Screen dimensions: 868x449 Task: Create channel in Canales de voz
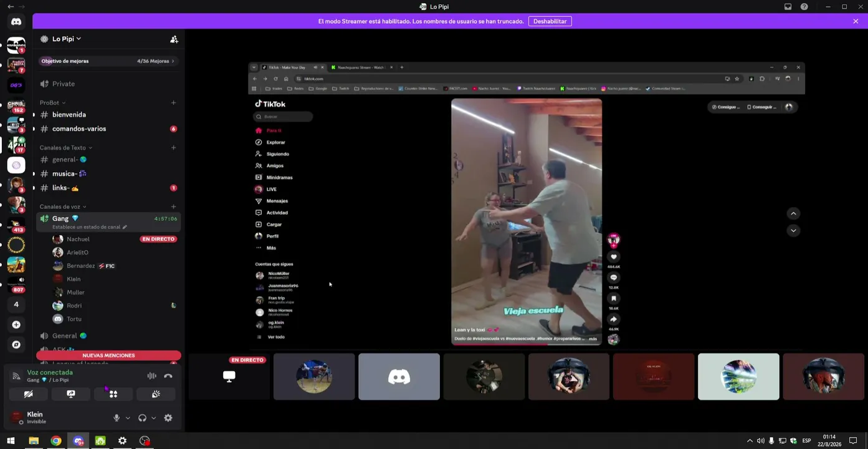click(x=173, y=206)
